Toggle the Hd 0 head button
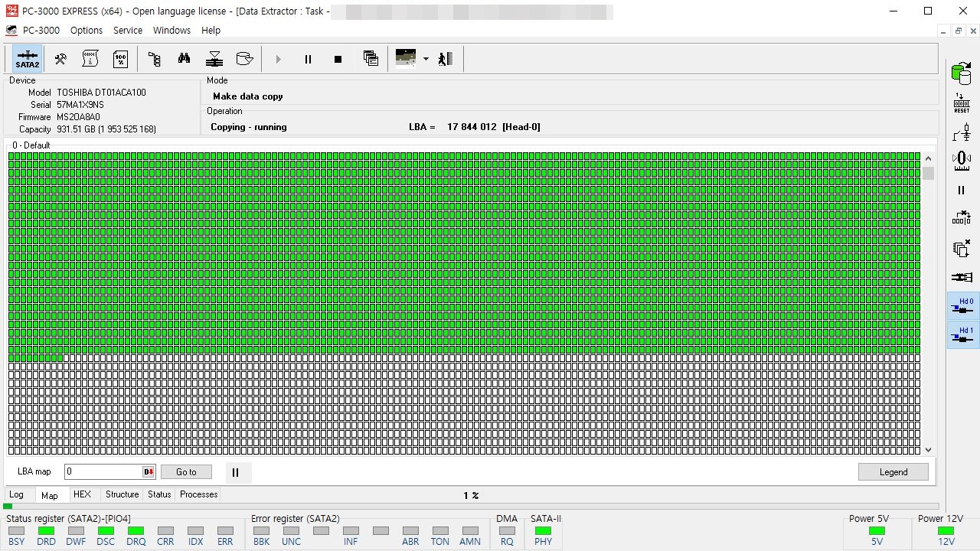Image resolution: width=980 pixels, height=551 pixels. (x=962, y=306)
